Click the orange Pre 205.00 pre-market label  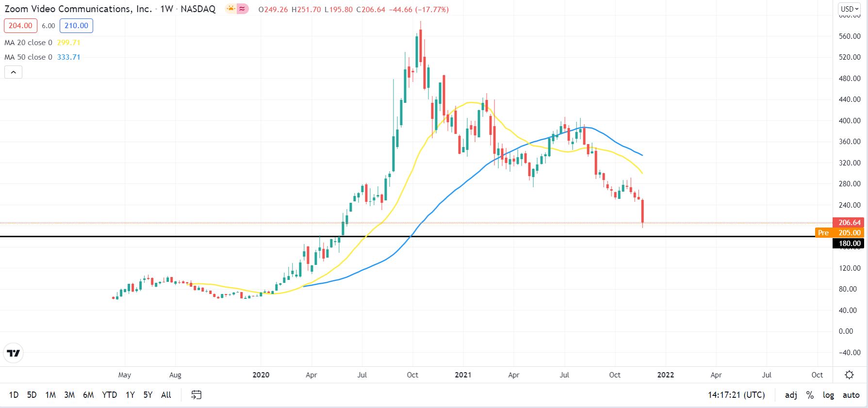point(840,233)
